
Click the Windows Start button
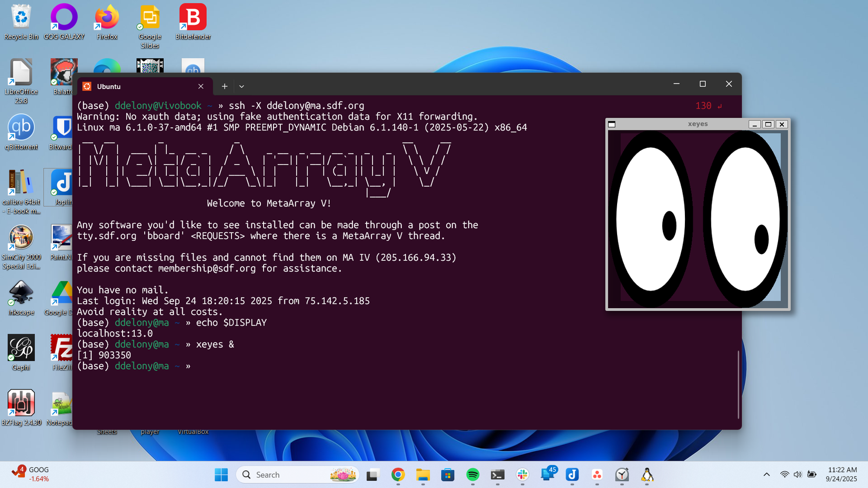coord(221,474)
